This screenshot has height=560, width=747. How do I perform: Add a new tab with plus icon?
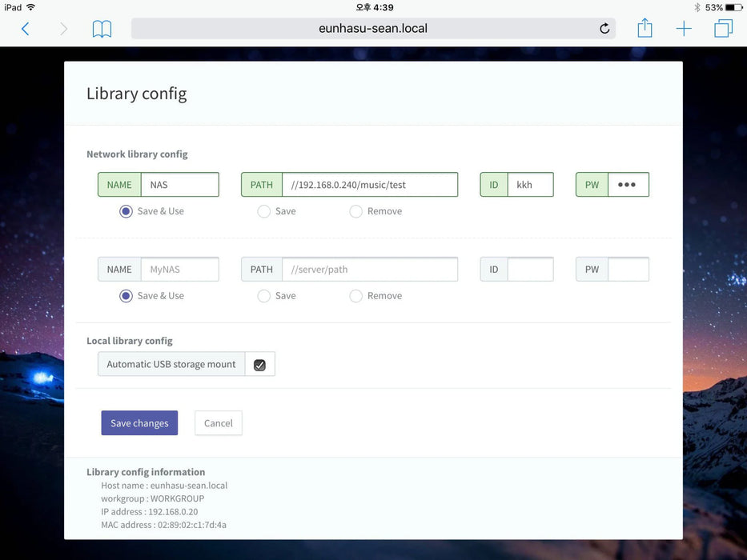(x=684, y=29)
